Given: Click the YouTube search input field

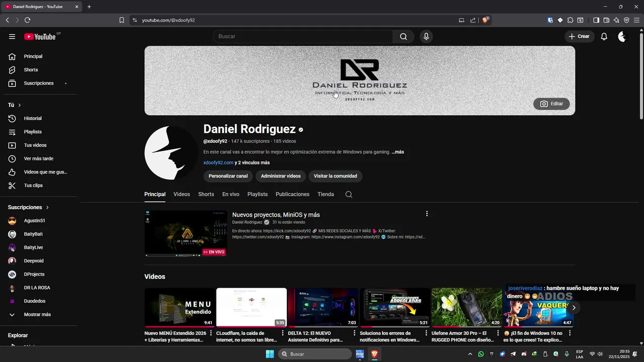Looking at the screenshot, I should tap(303, 36).
